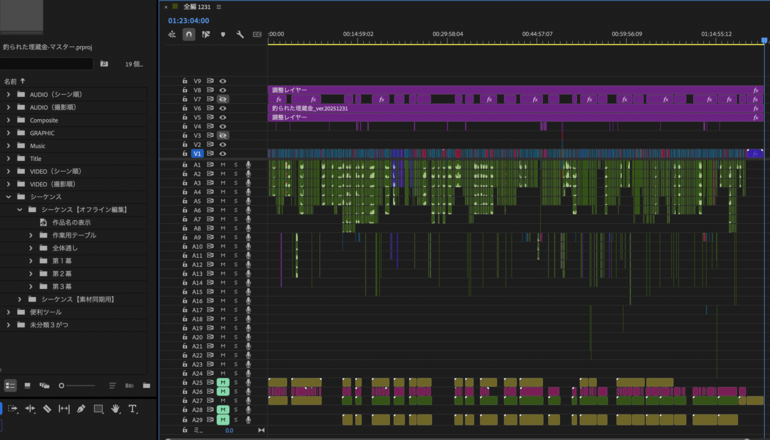
Task: Open timeline display settings wrench
Action: [240, 34]
